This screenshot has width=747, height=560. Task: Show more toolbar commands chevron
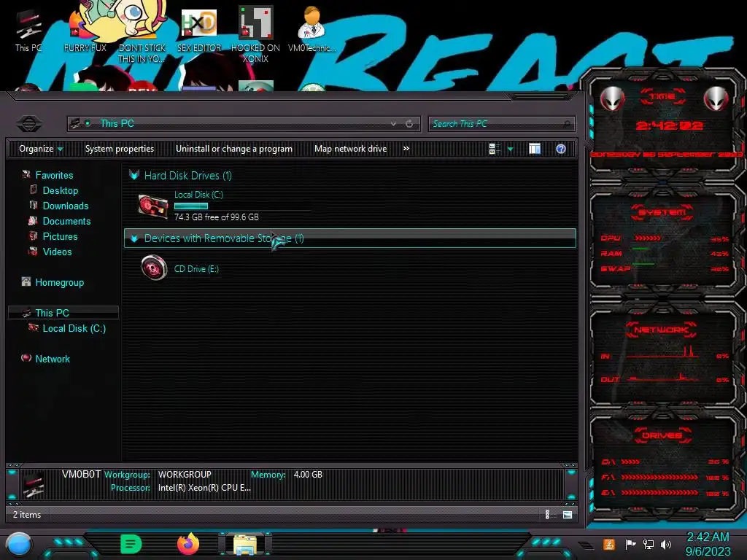click(406, 149)
